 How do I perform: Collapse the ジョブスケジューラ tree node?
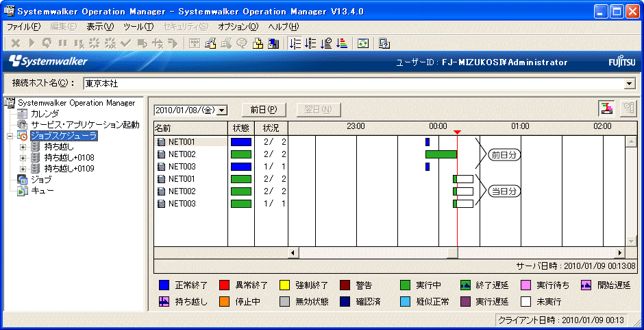pos(9,135)
